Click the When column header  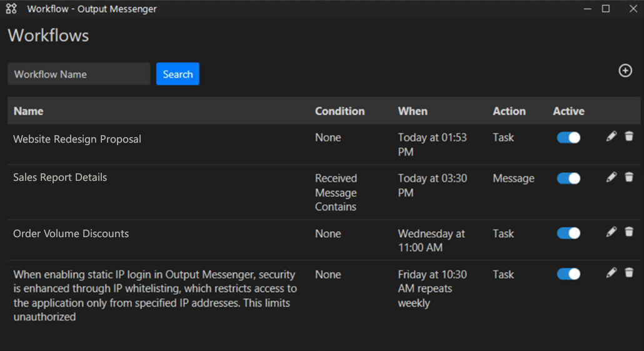click(x=413, y=111)
